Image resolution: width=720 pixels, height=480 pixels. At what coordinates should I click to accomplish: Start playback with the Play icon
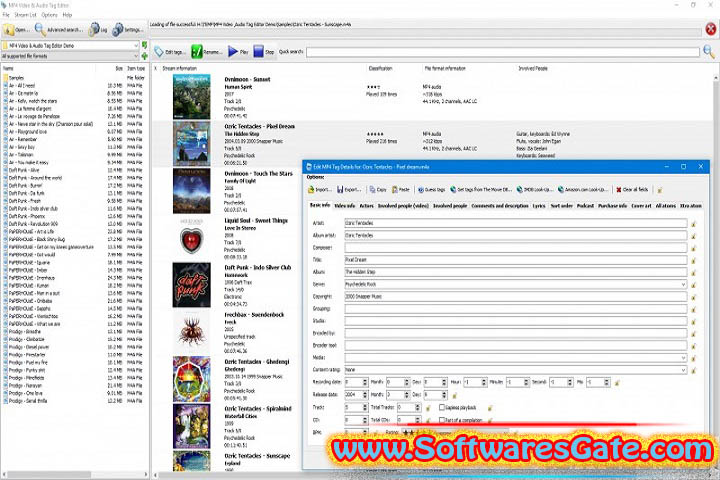[233, 52]
